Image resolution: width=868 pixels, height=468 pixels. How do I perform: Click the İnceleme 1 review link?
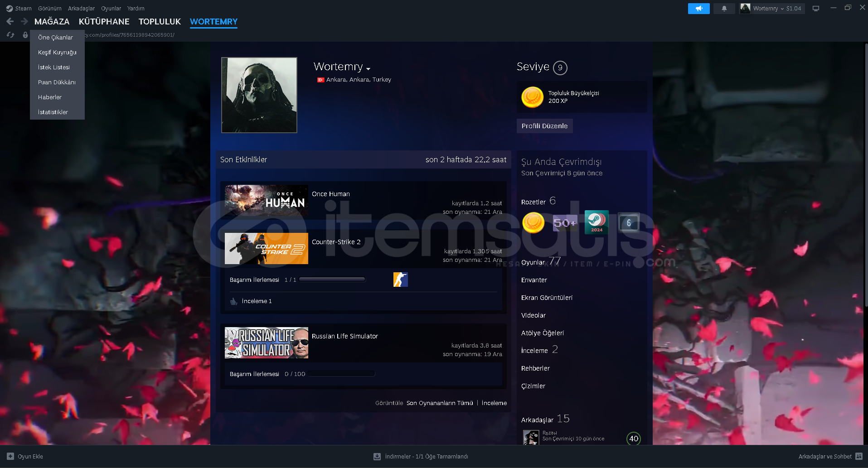click(257, 301)
